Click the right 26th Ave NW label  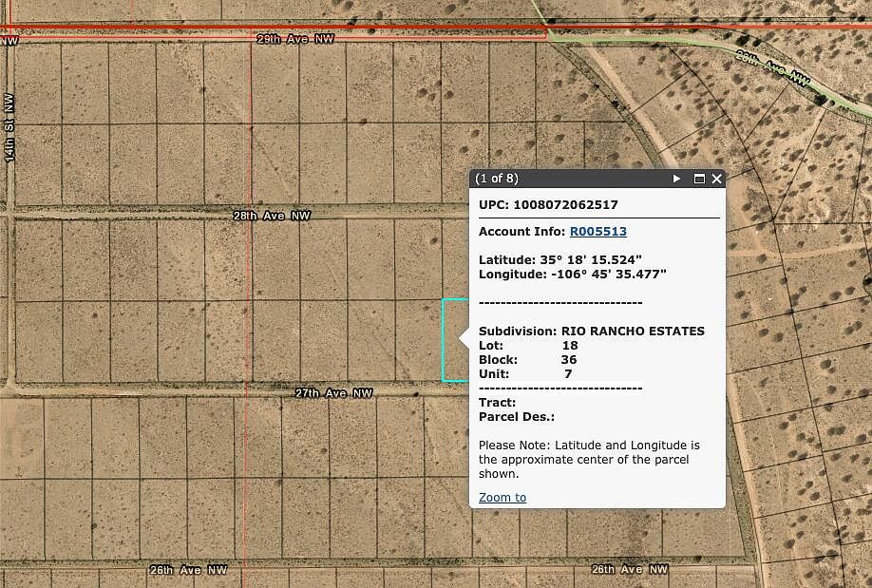pyautogui.click(x=630, y=569)
